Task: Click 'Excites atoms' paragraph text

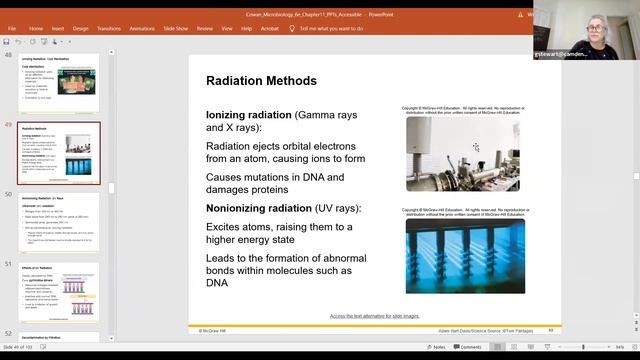Action: pyautogui.click(x=279, y=233)
